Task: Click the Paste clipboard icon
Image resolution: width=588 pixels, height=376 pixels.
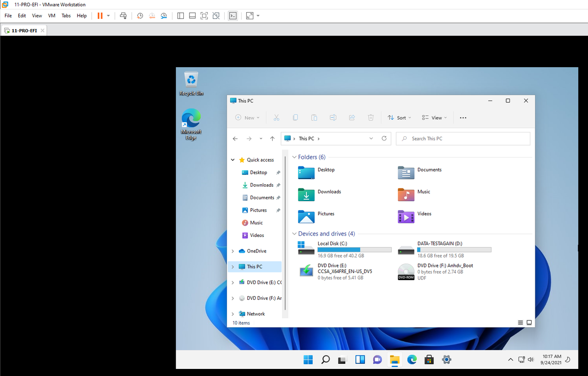Action: click(x=314, y=117)
